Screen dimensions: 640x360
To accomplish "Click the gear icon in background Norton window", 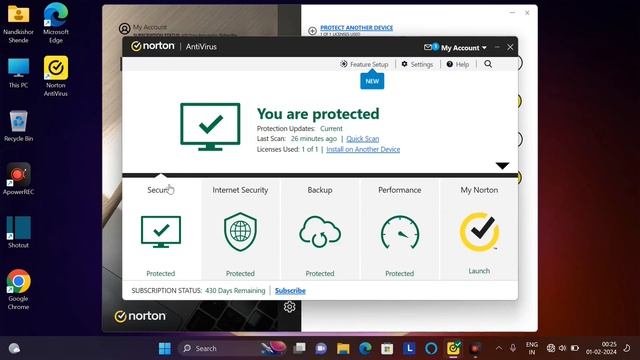I will click(x=289, y=307).
